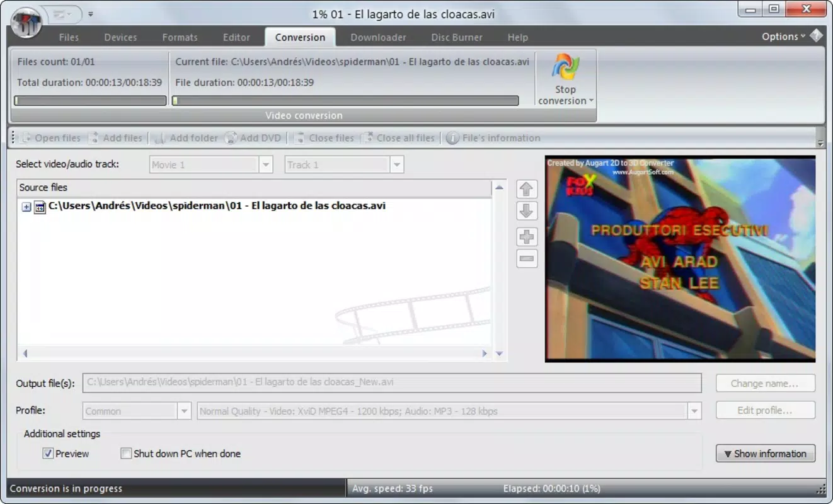The height and width of the screenshot is (504, 833).
Task: Click the Spiderman video preview image
Action: coord(680,259)
